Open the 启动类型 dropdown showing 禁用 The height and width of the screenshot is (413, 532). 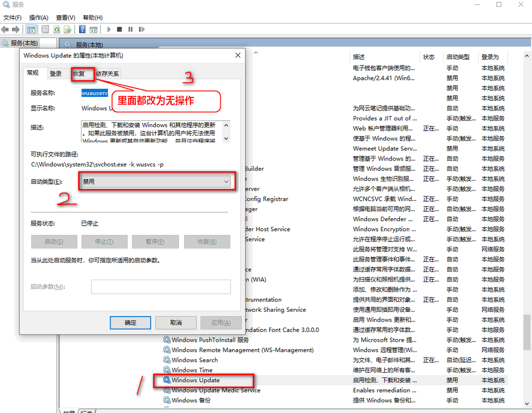[x=156, y=181]
